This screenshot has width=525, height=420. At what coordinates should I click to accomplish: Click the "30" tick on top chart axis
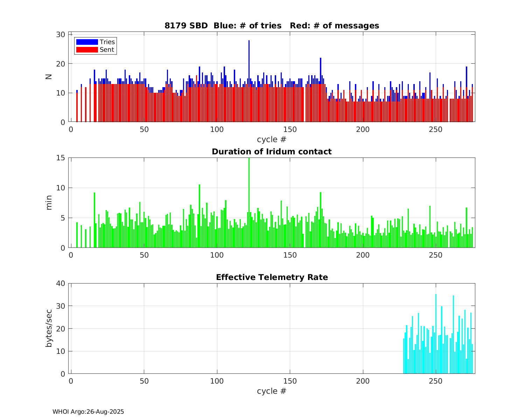(x=61, y=34)
